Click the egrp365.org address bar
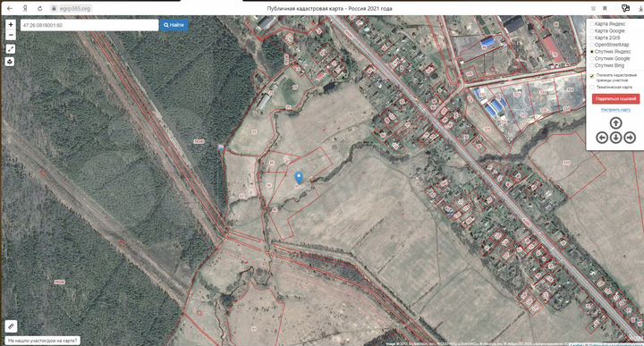This screenshot has width=644, height=346. [x=75, y=8]
